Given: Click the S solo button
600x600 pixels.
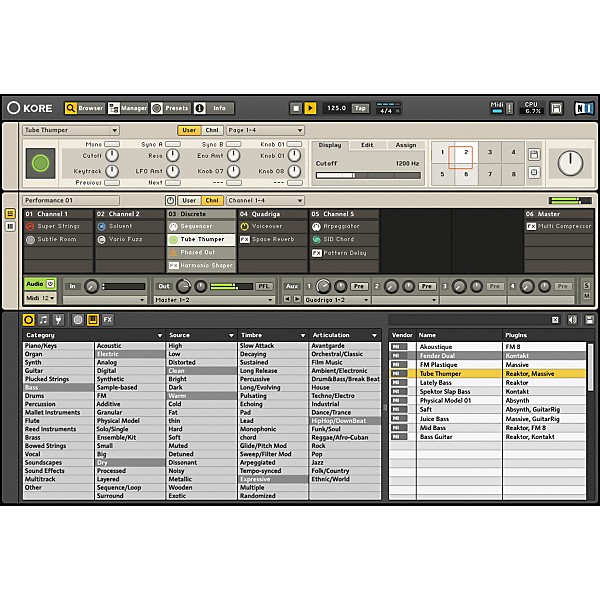Looking at the screenshot, I should [x=587, y=286].
